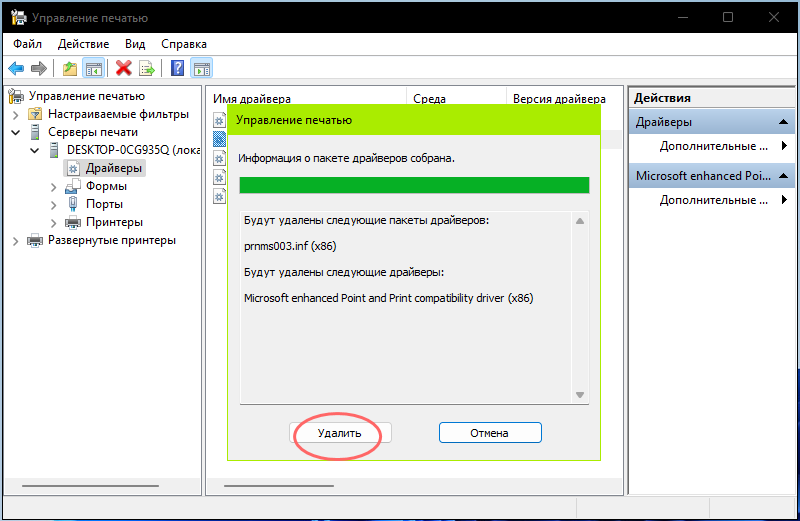Open the Действие menu
800x521 pixels.
point(83,44)
